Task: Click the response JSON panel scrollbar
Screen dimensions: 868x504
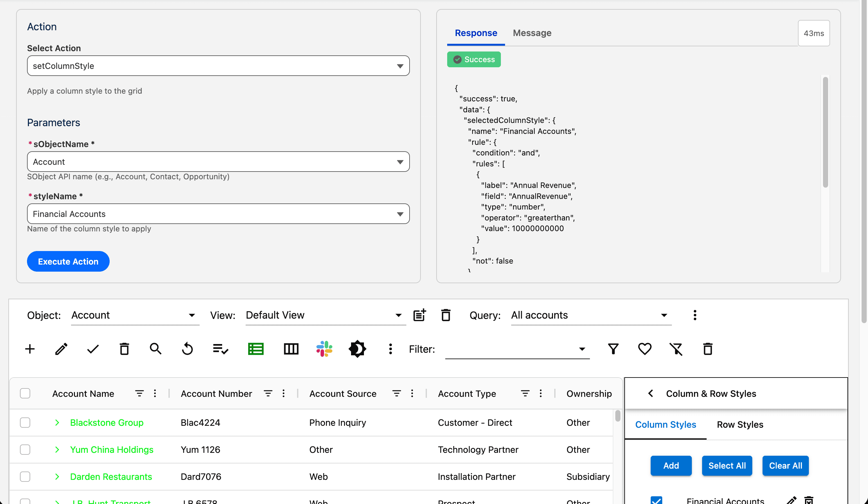Action: (825, 132)
